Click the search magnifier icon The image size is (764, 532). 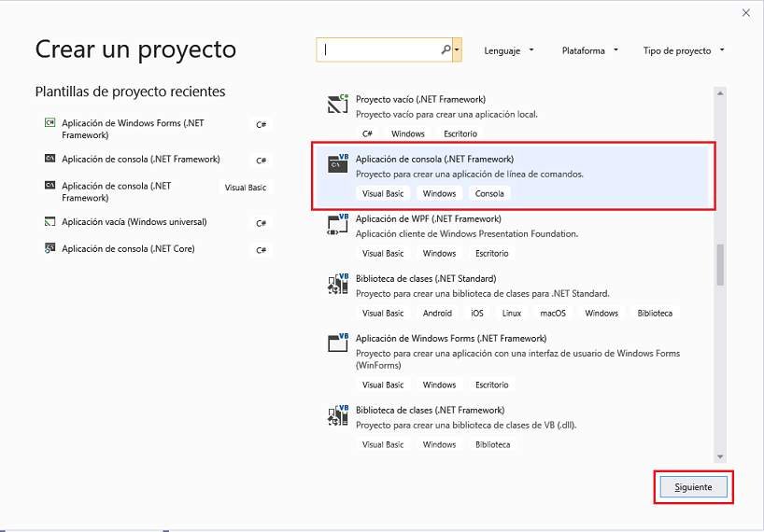(446, 50)
